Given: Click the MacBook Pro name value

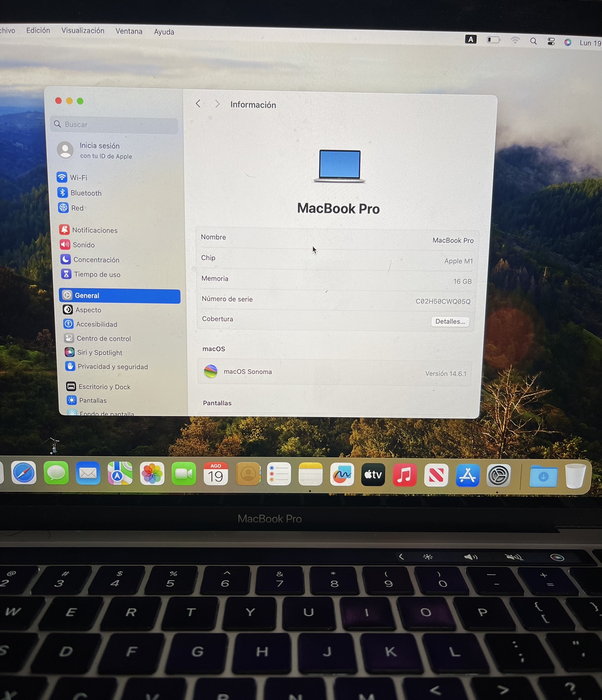Looking at the screenshot, I should pyautogui.click(x=453, y=240).
